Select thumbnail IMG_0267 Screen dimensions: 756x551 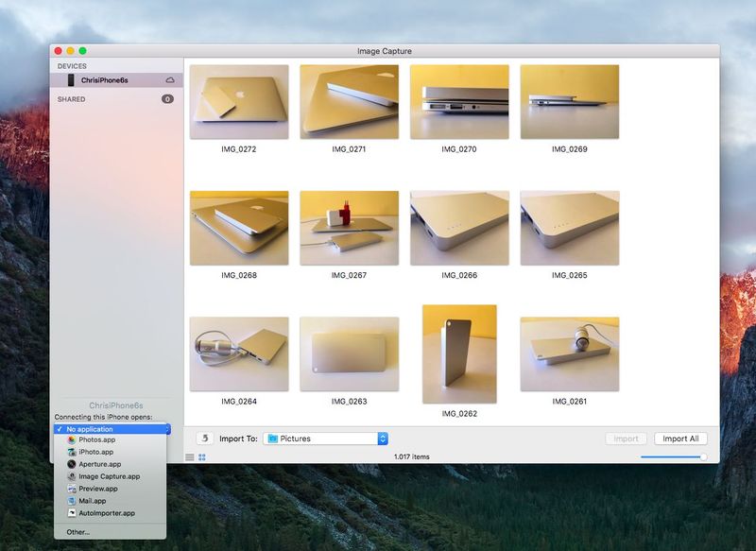[349, 228]
